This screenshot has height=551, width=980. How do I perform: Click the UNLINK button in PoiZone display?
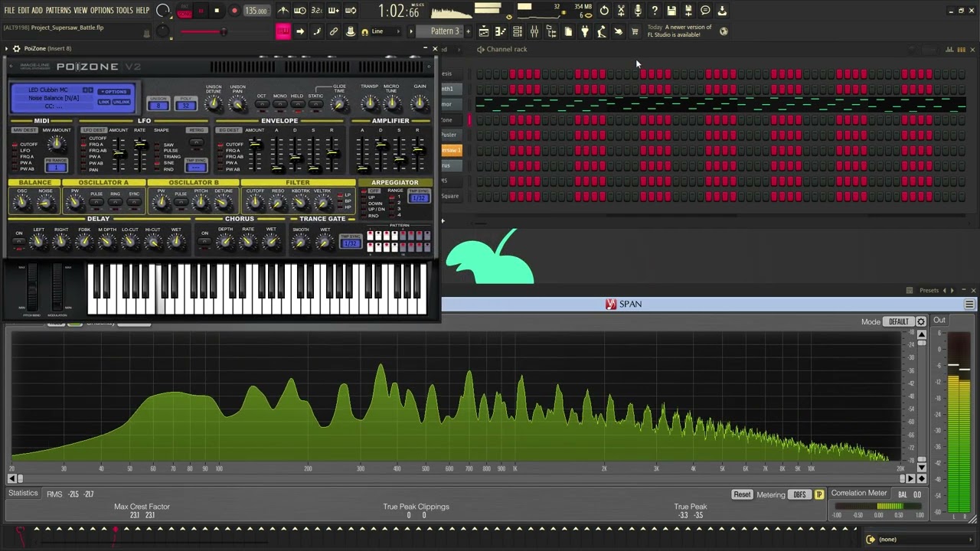(x=122, y=102)
